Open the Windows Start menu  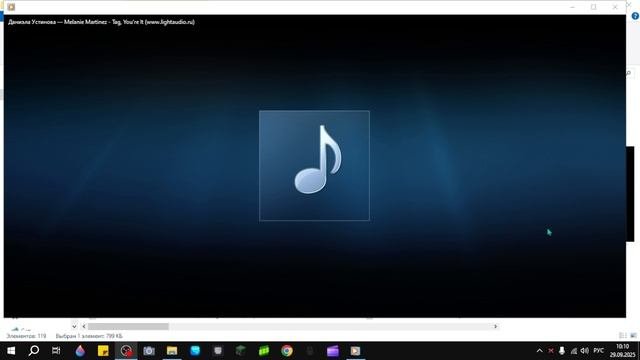point(11,351)
